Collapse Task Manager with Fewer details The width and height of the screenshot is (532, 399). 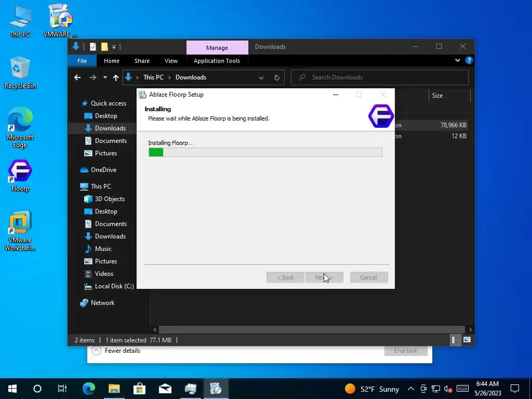(x=116, y=351)
